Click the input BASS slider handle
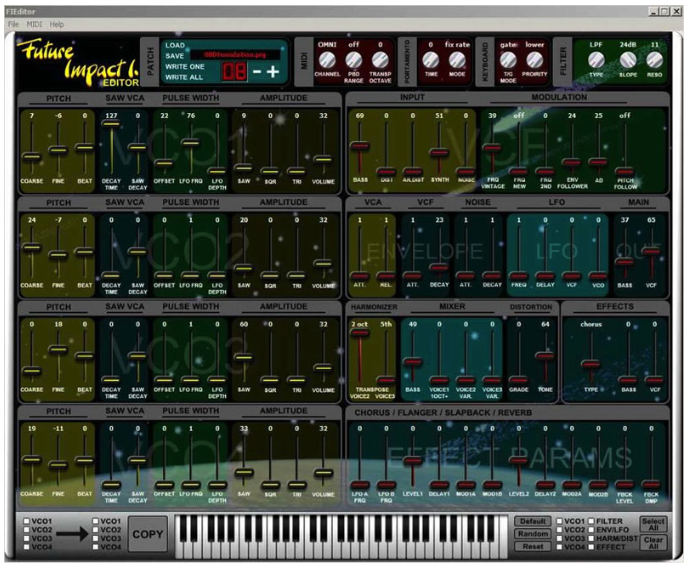The height and width of the screenshot is (566, 686). point(360,146)
